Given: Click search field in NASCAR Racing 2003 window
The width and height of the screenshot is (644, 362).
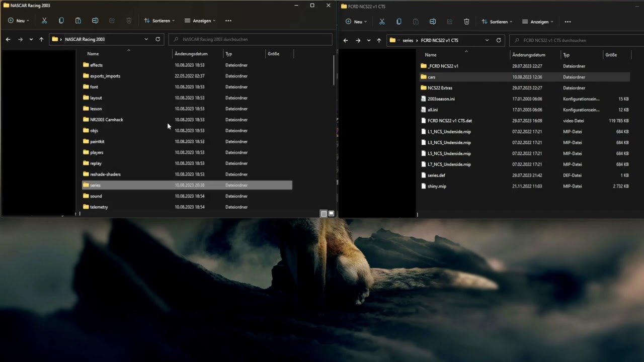Looking at the screenshot, I should click(251, 39).
